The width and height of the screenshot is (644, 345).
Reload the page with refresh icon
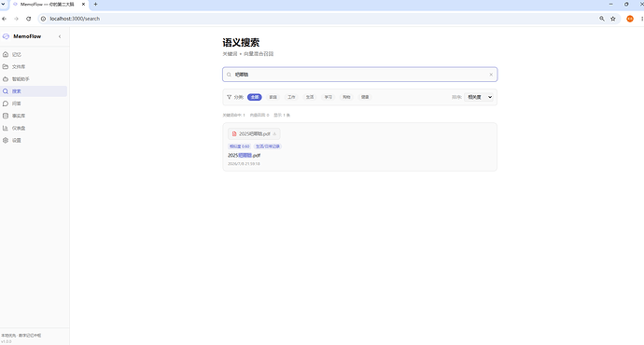28,19
